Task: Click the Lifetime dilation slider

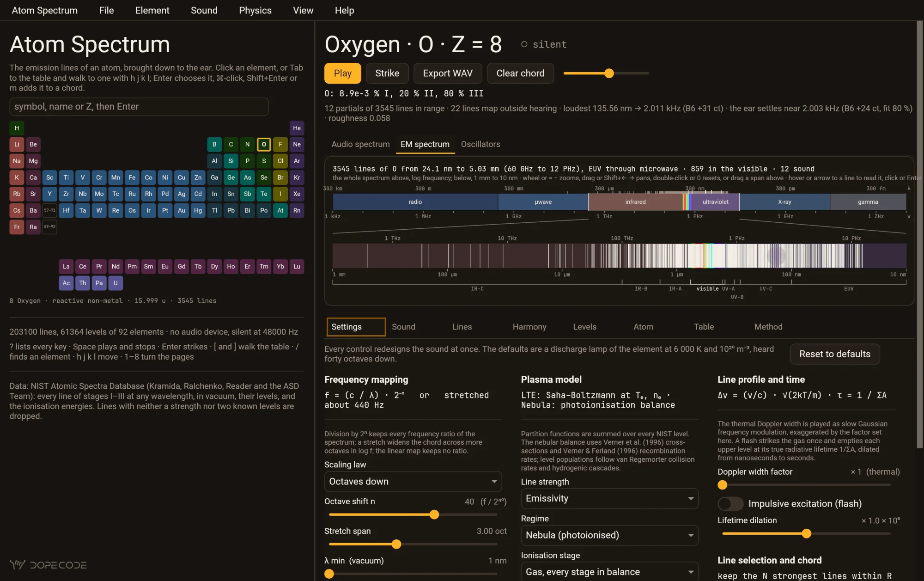Action: coord(806,533)
